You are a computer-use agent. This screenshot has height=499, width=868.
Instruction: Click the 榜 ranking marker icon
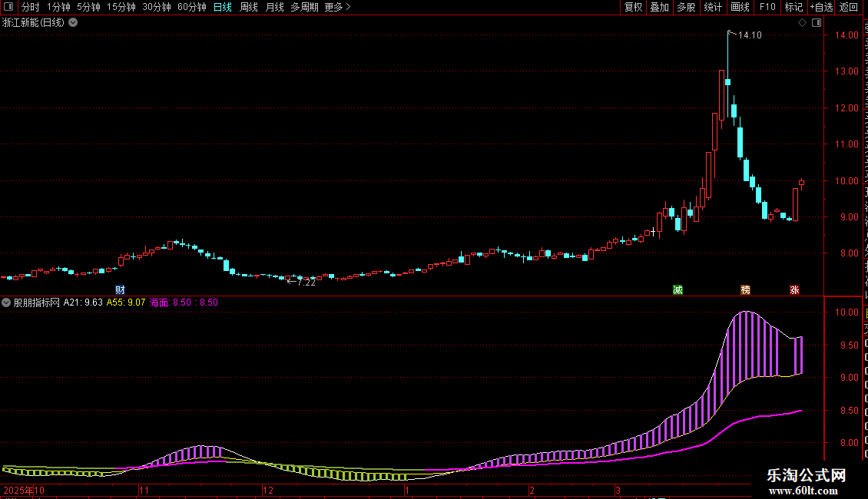point(746,290)
